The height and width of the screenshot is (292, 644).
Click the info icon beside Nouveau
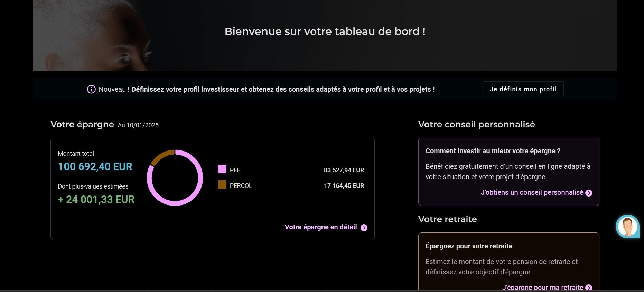click(91, 89)
